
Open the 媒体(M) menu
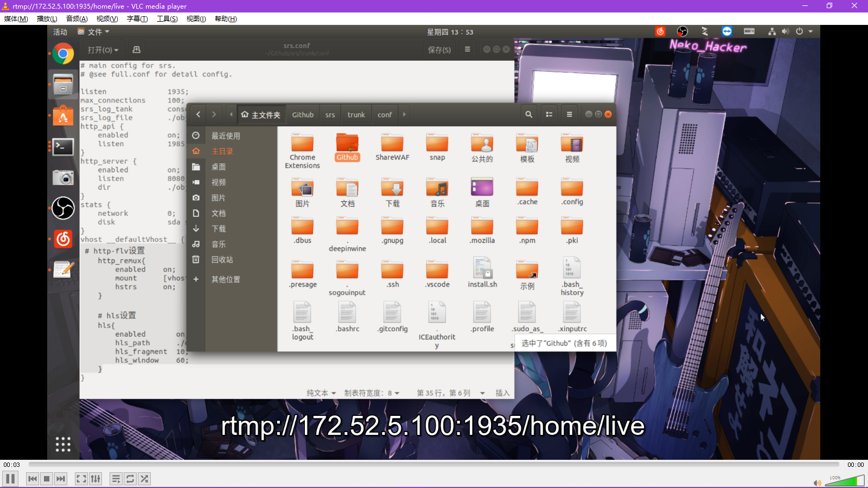[16, 19]
